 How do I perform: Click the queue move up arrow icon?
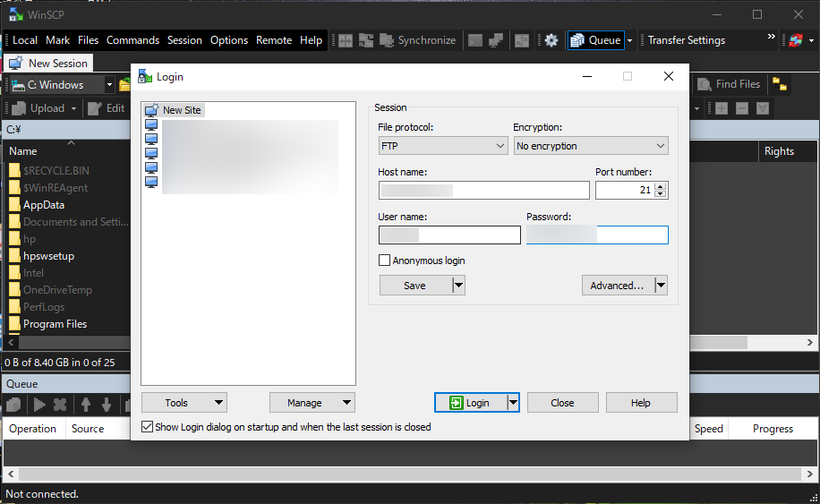tap(86, 405)
